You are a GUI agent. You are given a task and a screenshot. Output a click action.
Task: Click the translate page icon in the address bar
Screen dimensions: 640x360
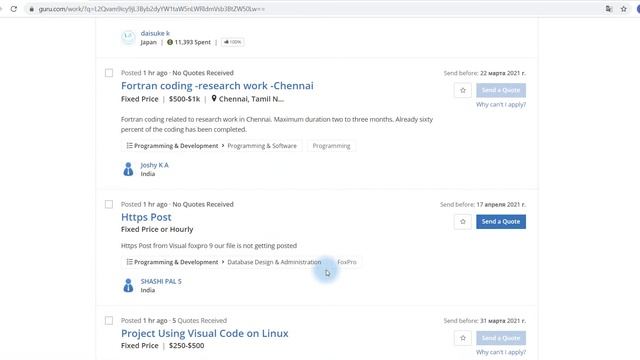609,9
